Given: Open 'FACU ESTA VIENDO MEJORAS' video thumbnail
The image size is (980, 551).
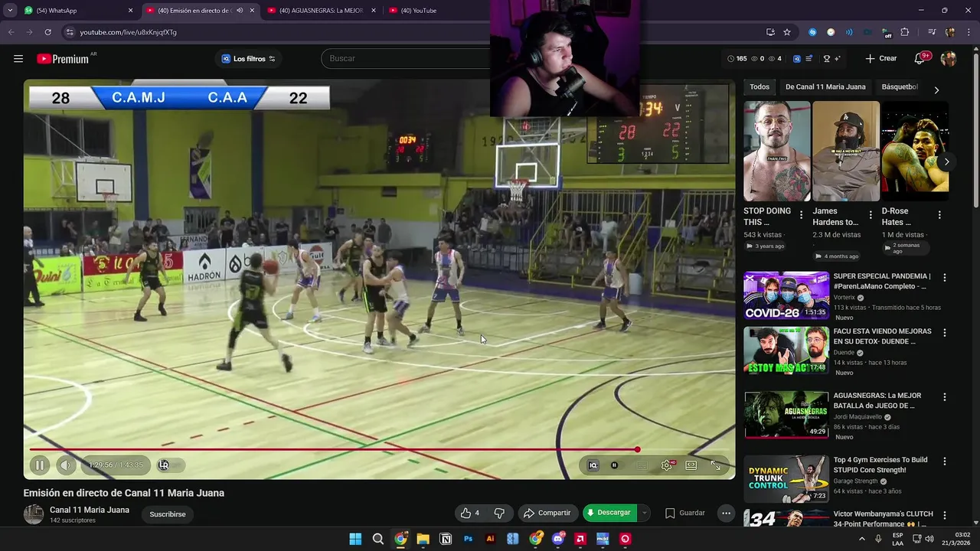Looking at the screenshot, I should tap(786, 350).
